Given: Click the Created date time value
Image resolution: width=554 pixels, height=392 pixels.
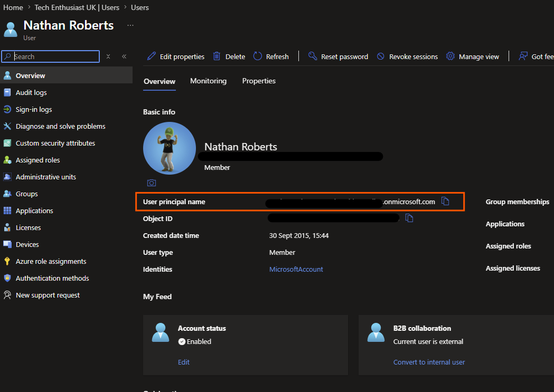Looking at the screenshot, I should [x=299, y=235].
